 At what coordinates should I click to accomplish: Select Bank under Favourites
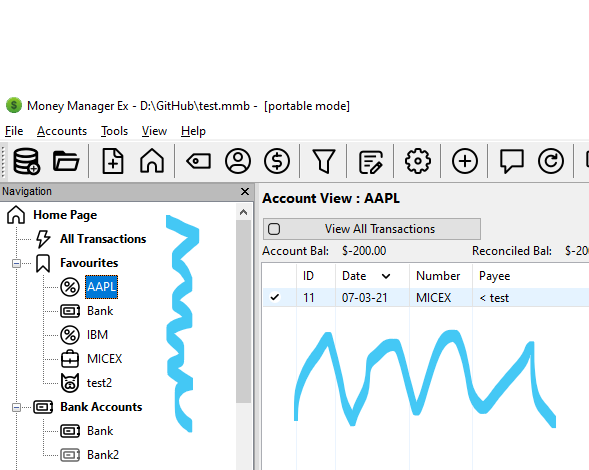[x=100, y=311]
